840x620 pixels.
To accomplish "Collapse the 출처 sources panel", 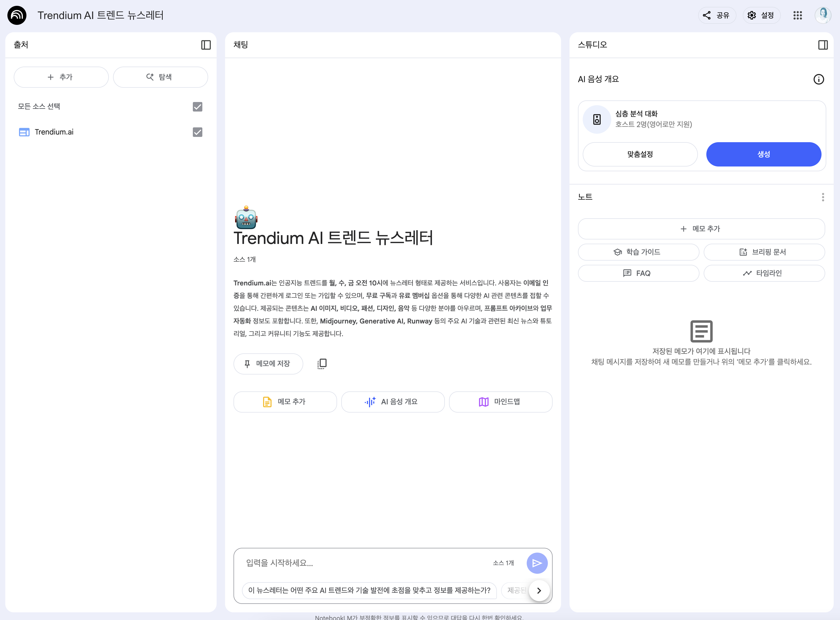I will (x=206, y=45).
